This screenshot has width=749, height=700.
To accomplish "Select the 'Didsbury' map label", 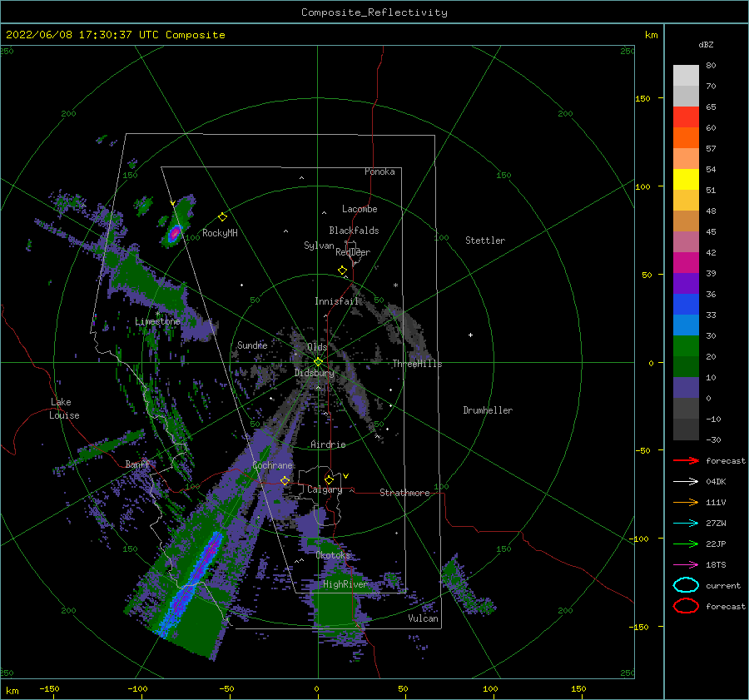I will click(314, 373).
